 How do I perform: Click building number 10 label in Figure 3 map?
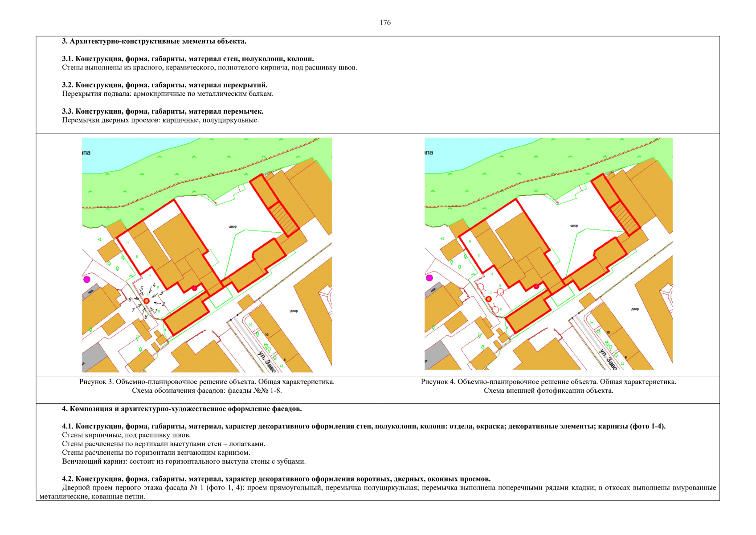(x=266, y=334)
